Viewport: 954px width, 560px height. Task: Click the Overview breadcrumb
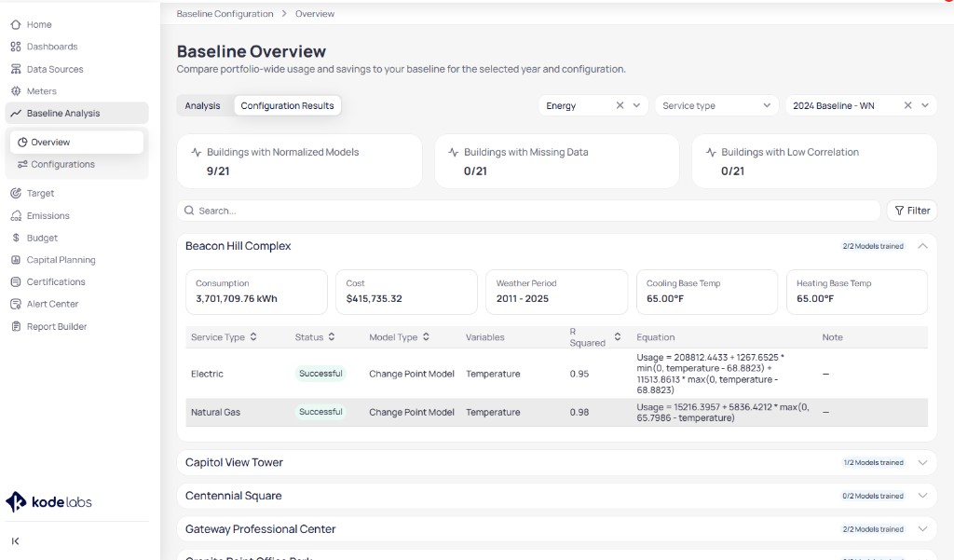pyautogui.click(x=315, y=14)
